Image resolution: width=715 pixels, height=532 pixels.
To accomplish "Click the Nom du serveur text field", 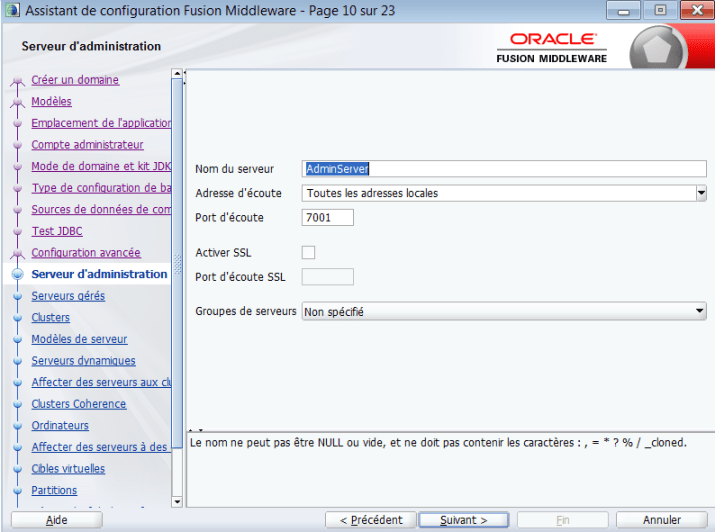I will pos(504,169).
